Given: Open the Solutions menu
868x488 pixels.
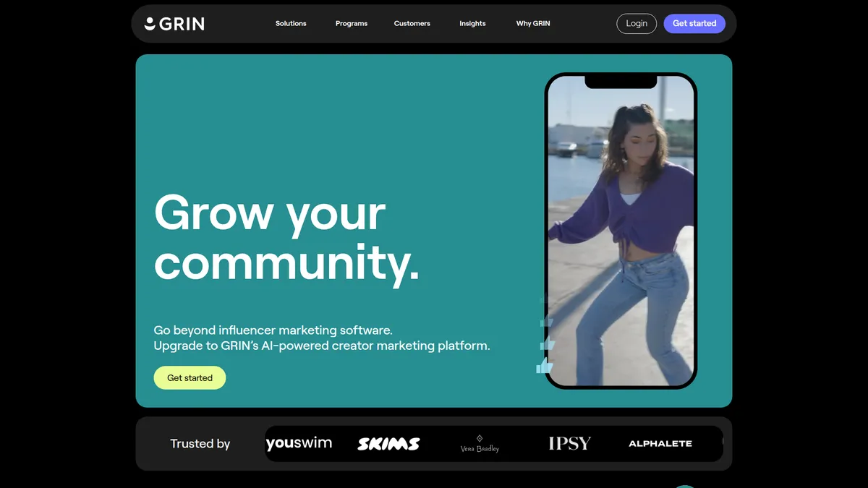Looking at the screenshot, I should point(291,24).
